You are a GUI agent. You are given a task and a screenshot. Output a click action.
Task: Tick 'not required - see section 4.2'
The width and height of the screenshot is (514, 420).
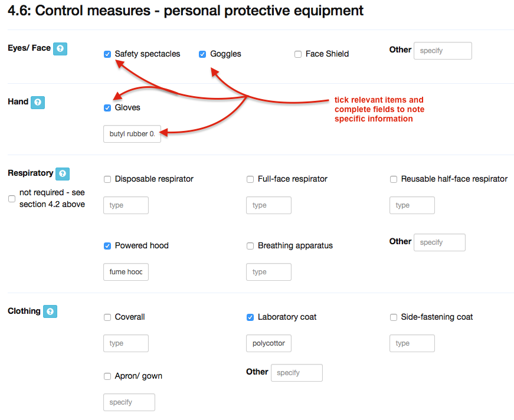[12, 199]
